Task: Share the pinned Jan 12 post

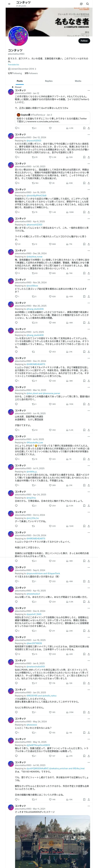Action: 89,128
